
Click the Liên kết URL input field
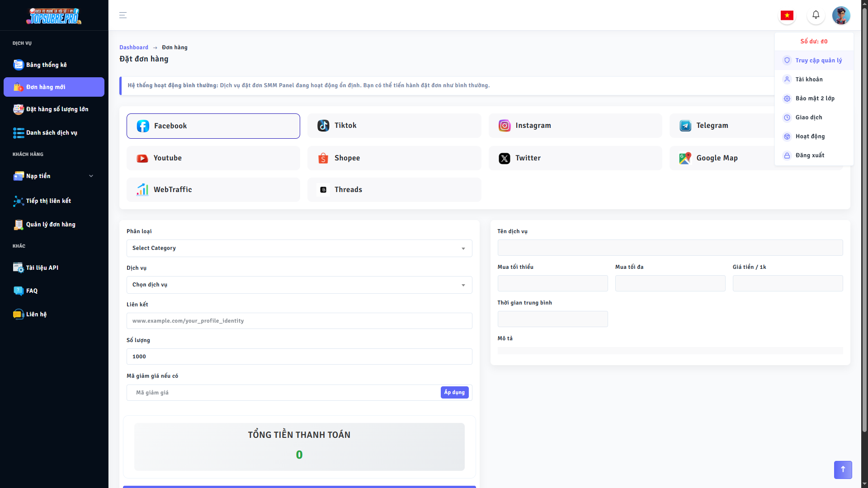[299, 321]
